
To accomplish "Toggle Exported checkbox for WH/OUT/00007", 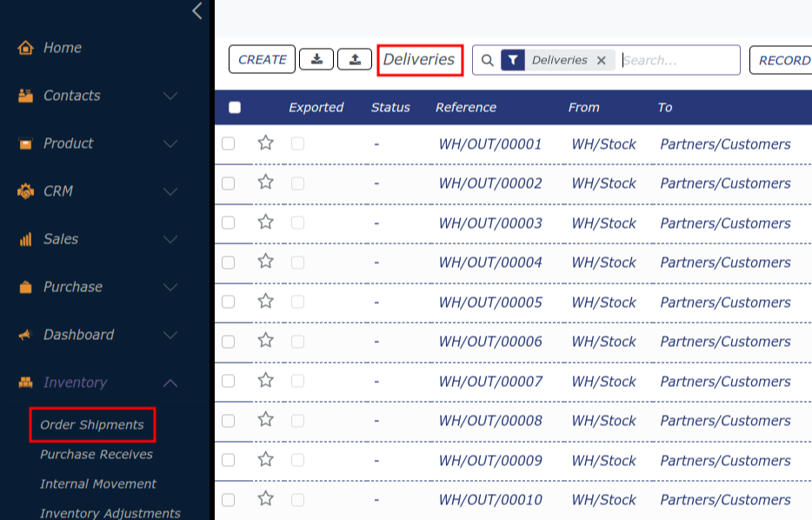I will tap(298, 381).
